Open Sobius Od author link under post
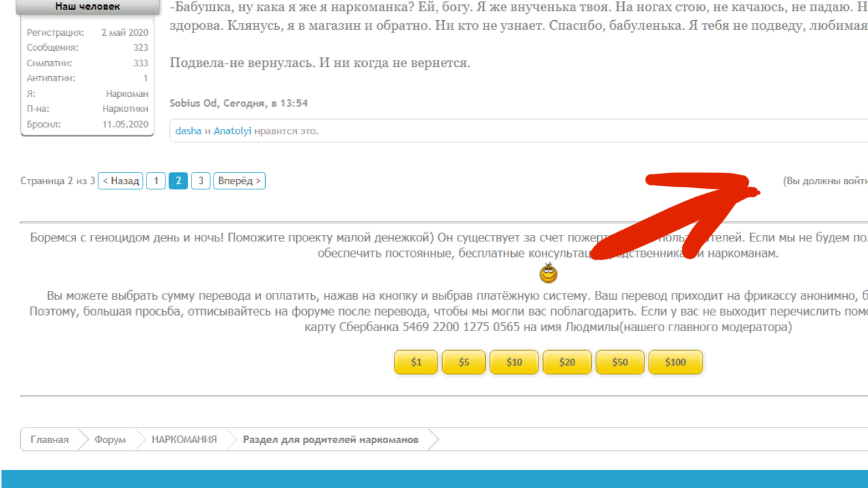868x488 pixels. [x=194, y=103]
